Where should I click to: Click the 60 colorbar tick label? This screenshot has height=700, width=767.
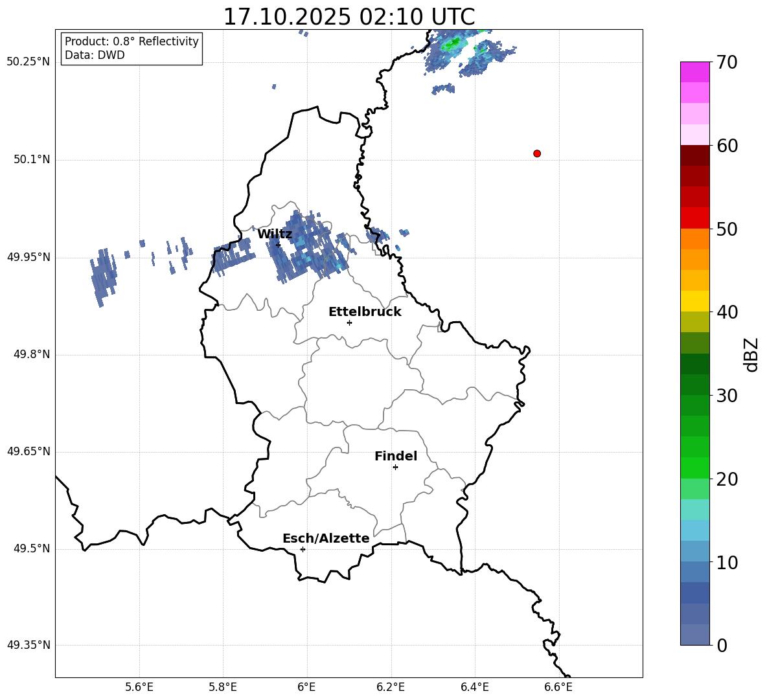[x=726, y=146]
